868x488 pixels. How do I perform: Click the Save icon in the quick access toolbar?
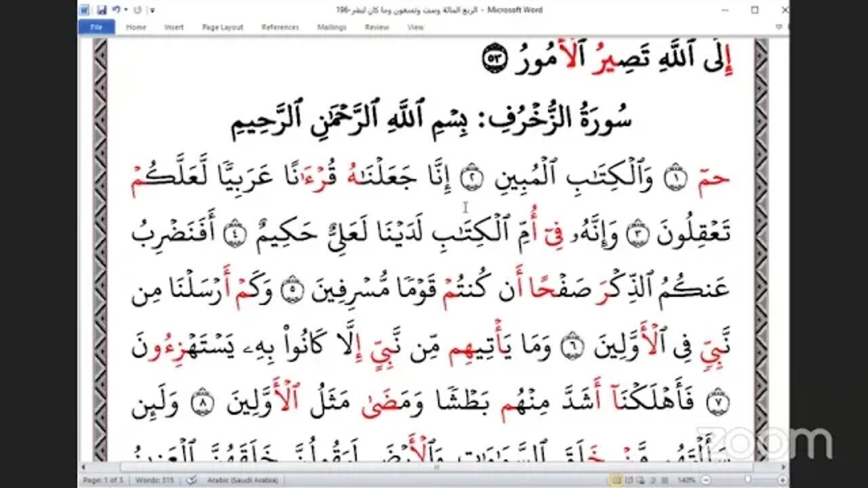point(101,10)
